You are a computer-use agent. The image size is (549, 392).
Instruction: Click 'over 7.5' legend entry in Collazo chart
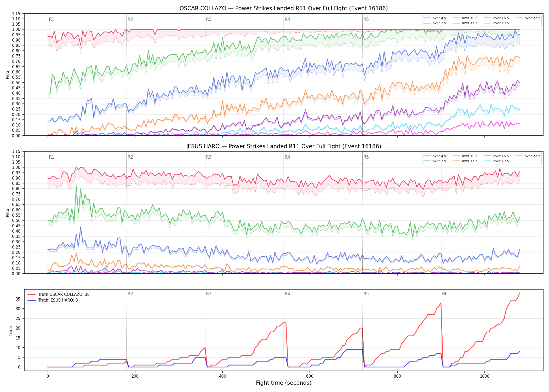coord(435,23)
